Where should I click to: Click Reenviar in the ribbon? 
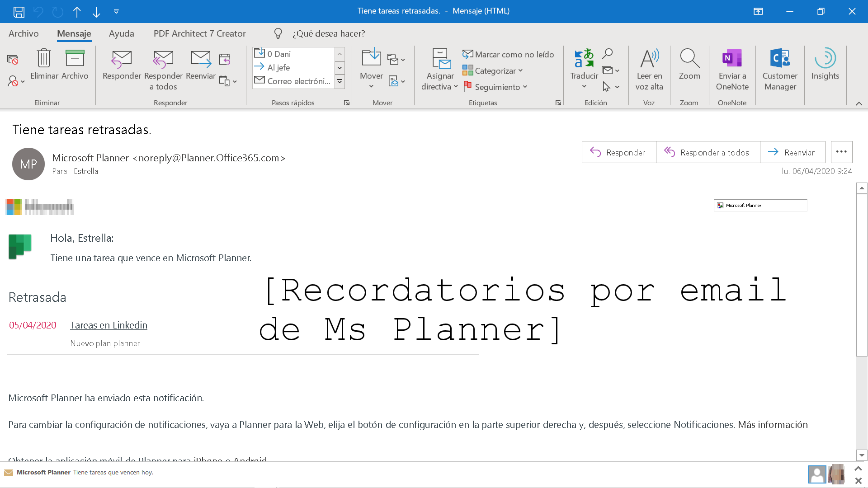pos(201,65)
